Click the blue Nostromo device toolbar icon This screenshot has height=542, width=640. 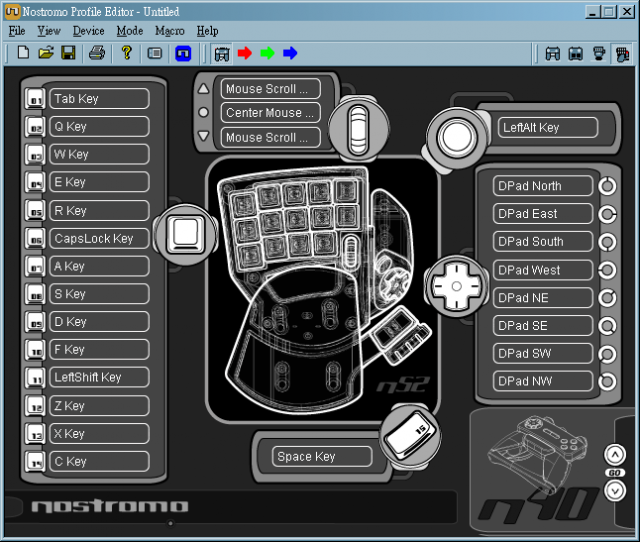click(x=183, y=53)
